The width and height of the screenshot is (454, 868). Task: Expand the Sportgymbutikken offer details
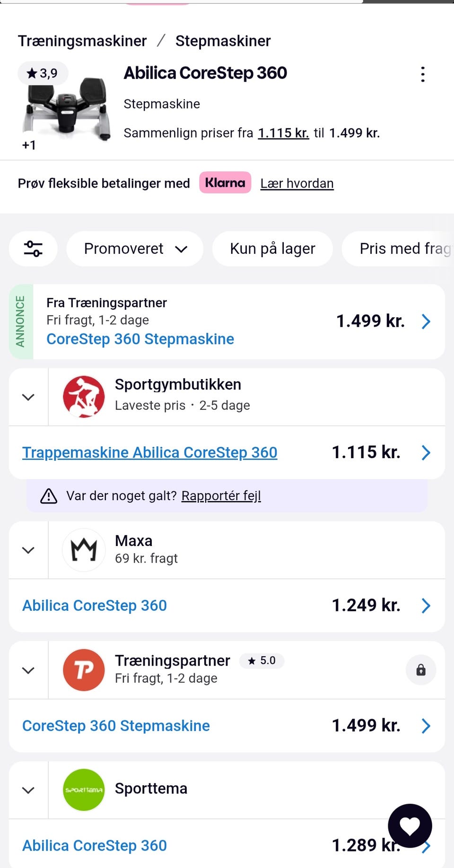coord(28,397)
